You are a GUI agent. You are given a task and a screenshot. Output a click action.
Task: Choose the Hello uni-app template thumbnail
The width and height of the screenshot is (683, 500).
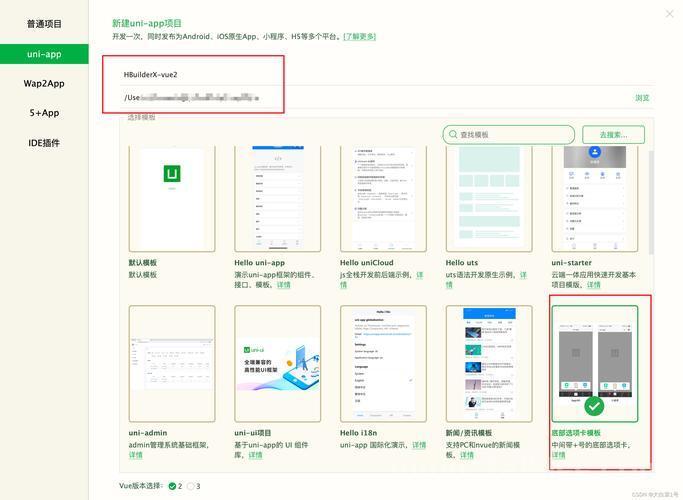point(277,199)
